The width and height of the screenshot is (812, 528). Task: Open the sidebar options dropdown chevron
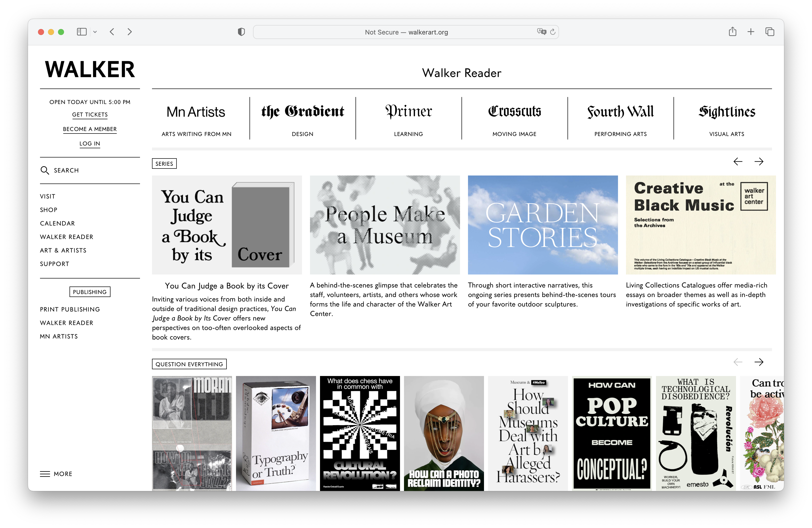click(95, 32)
